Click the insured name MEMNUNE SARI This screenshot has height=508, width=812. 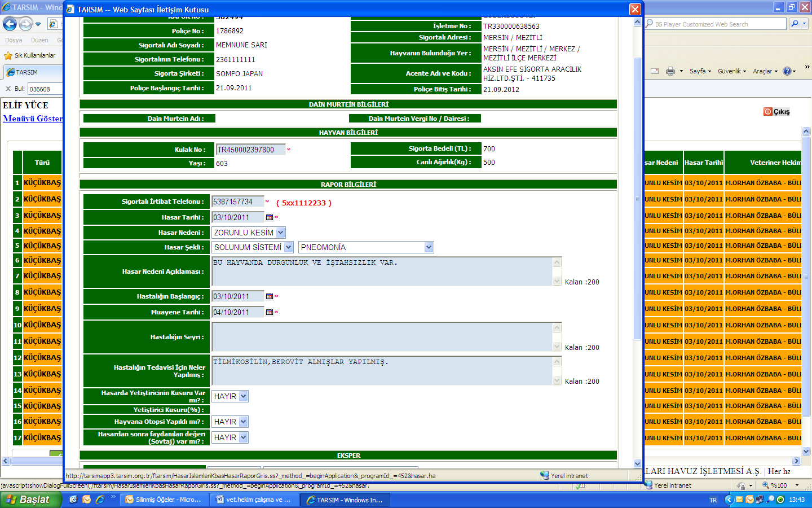[242, 45]
